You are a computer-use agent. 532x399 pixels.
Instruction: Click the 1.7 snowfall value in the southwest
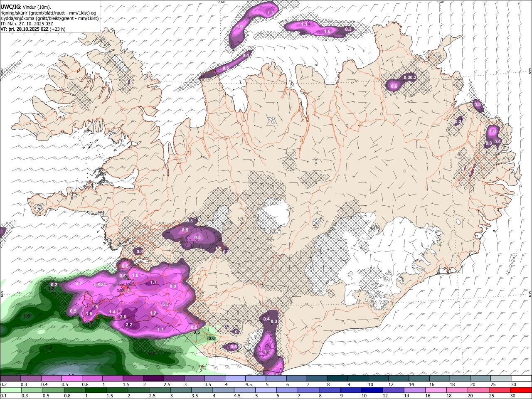tap(153, 283)
